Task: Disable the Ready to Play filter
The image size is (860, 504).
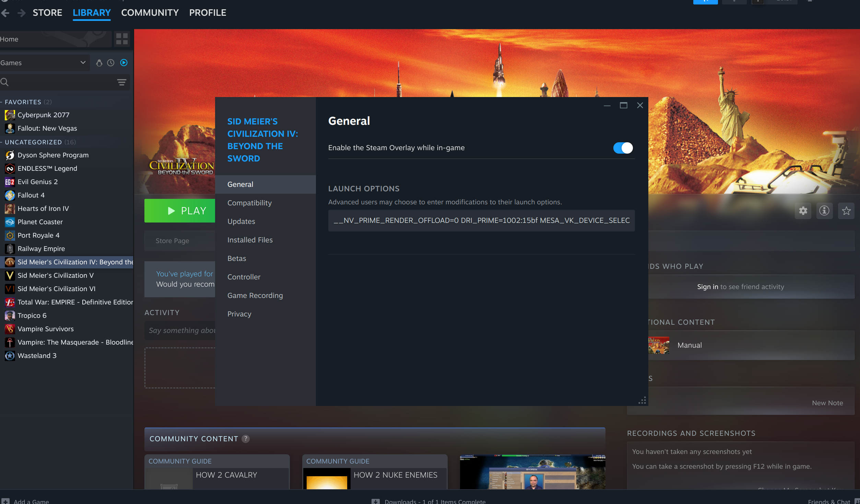Action: pos(123,63)
